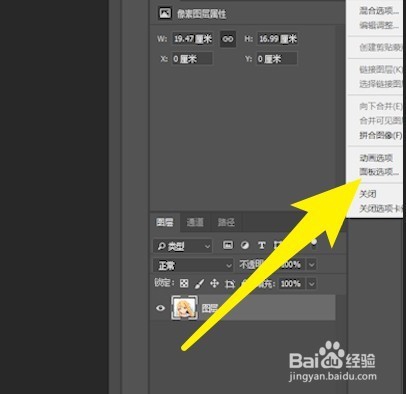
Task: Click the anime girl layer thumbnail
Action: 184,308
